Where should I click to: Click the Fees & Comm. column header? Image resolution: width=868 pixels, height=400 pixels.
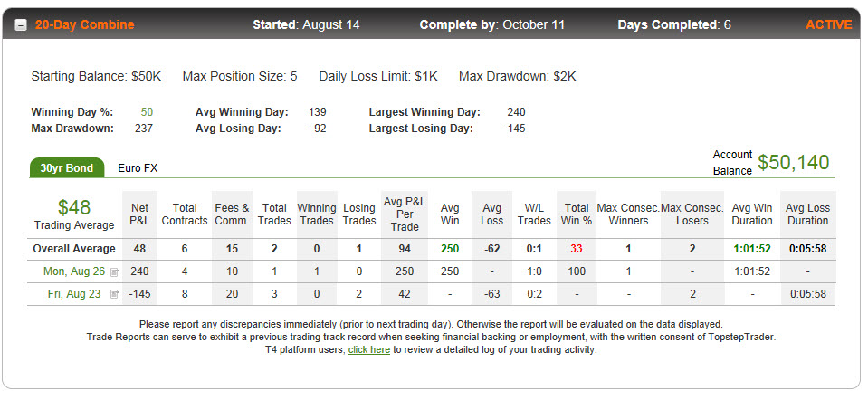point(232,214)
